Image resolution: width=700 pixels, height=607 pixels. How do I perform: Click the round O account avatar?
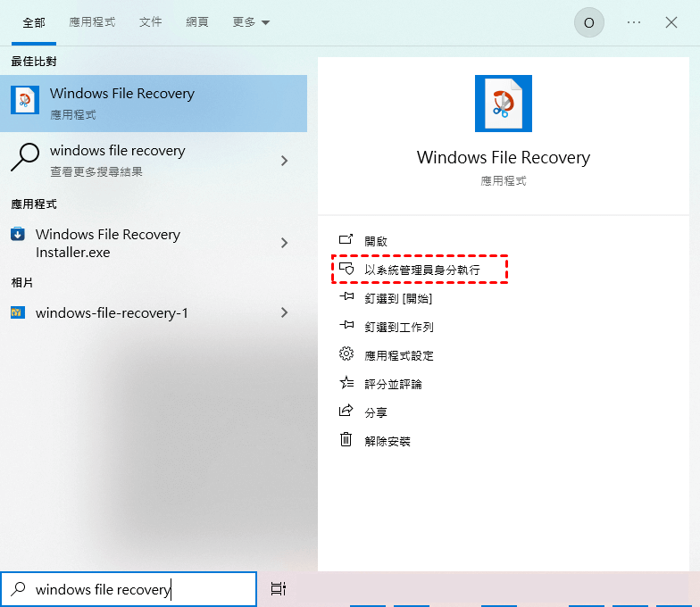[x=589, y=22]
